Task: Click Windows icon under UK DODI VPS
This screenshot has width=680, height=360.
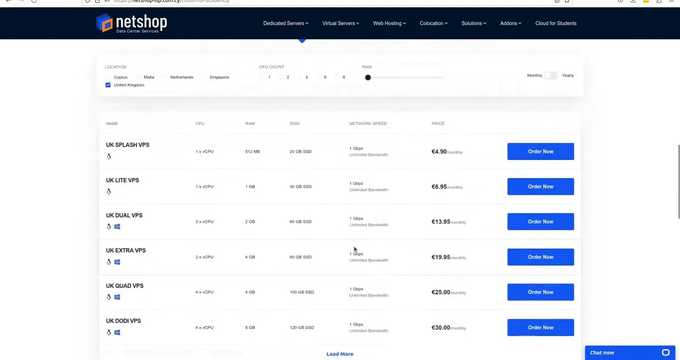Action: [117, 332]
